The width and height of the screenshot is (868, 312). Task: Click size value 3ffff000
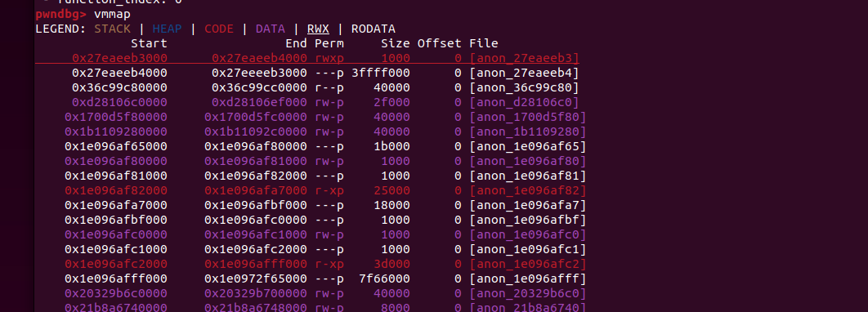[x=381, y=73]
